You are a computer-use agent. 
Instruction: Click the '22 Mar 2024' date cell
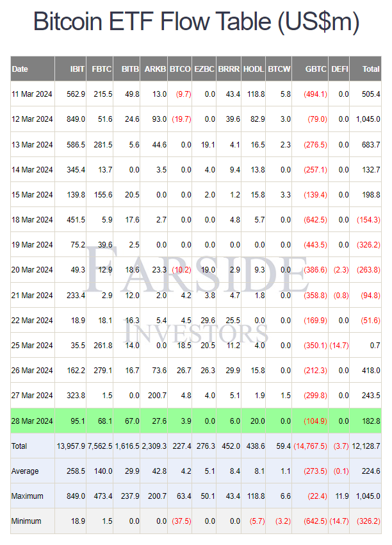pyautogui.click(x=32, y=321)
